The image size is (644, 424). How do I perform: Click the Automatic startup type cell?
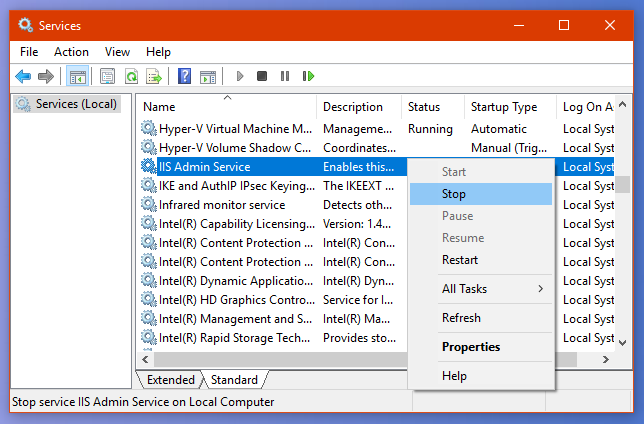(x=499, y=129)
